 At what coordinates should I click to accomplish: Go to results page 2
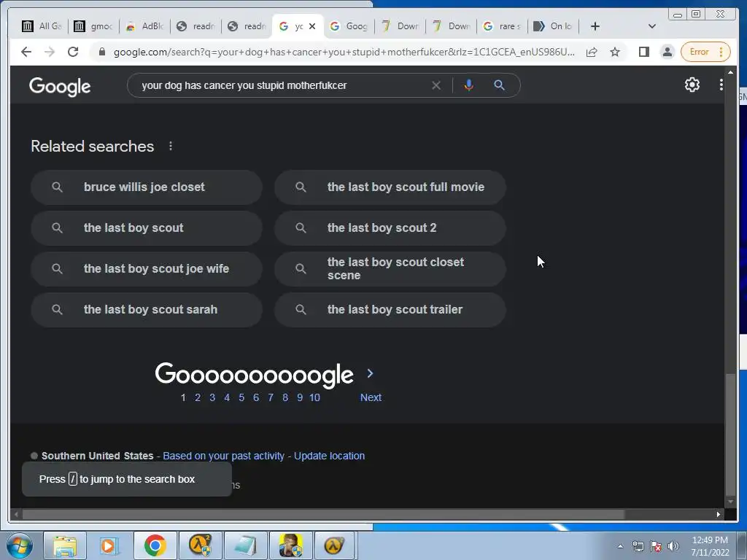click(x=198, y=397)
